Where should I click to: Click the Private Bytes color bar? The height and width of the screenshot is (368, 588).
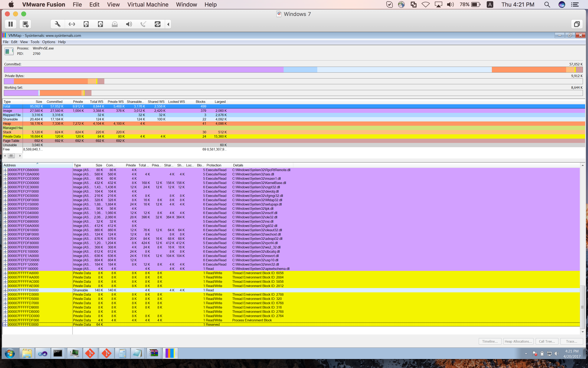pyautogui.click(x=293, y=81)
